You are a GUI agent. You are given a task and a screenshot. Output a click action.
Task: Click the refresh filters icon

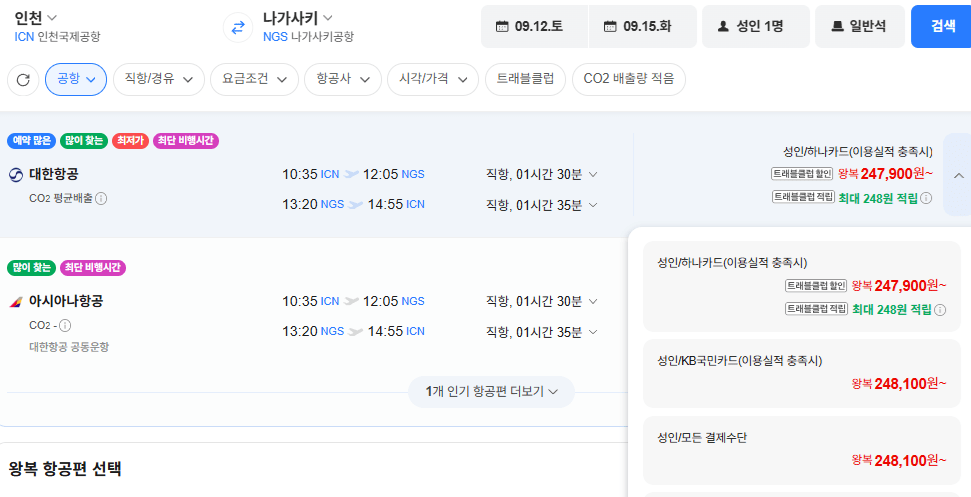point(23,80)
